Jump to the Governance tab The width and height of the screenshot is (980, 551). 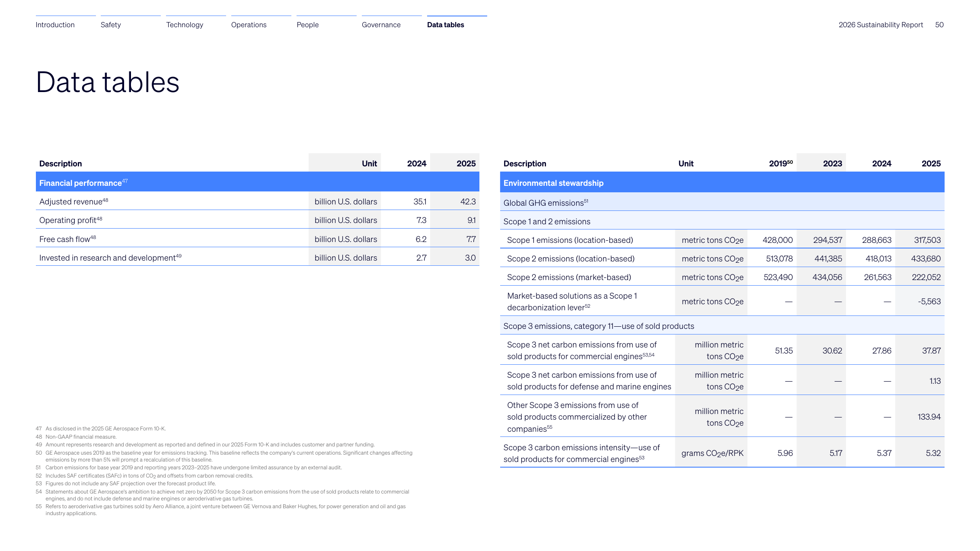[x=381, y=25]
